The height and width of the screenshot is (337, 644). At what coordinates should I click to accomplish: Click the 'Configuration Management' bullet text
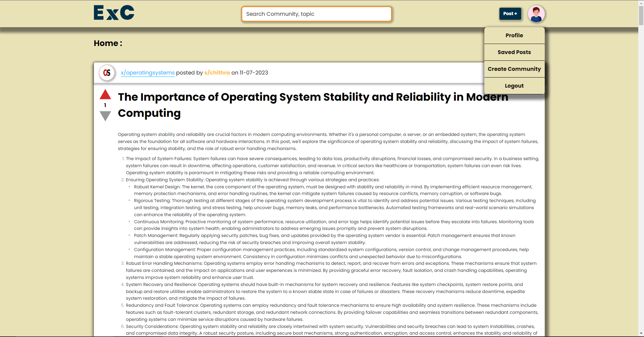(331, 253)
